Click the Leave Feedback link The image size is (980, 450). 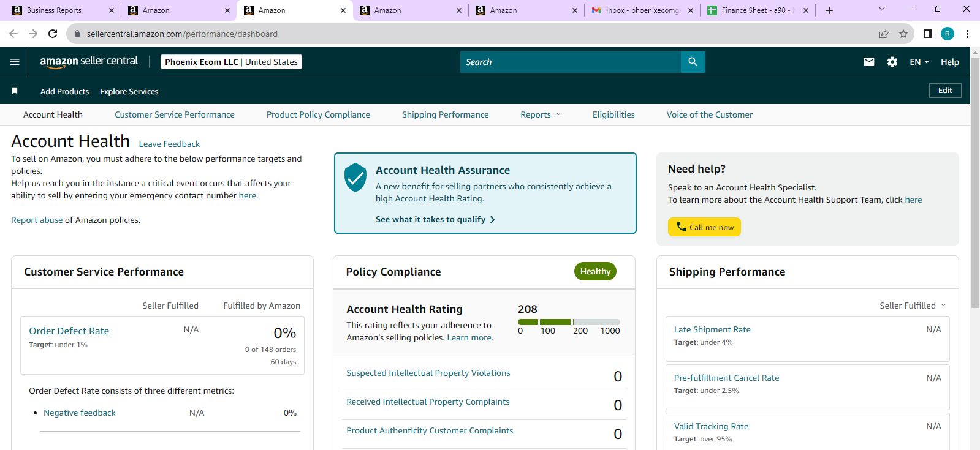pos(169,144)
